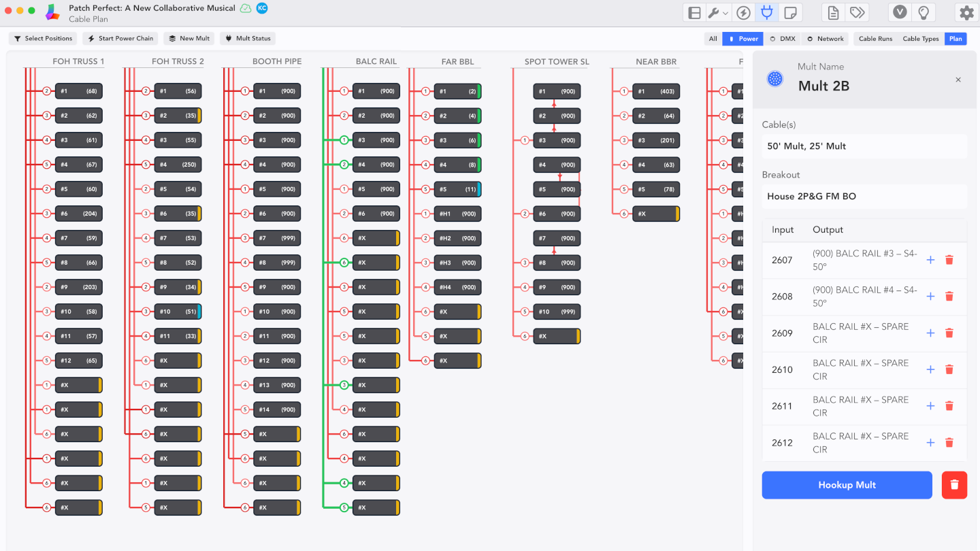This screenshot has width=980, height=551.
Task: Open the sticky note icon in toolbar
Action: [790, 13]
